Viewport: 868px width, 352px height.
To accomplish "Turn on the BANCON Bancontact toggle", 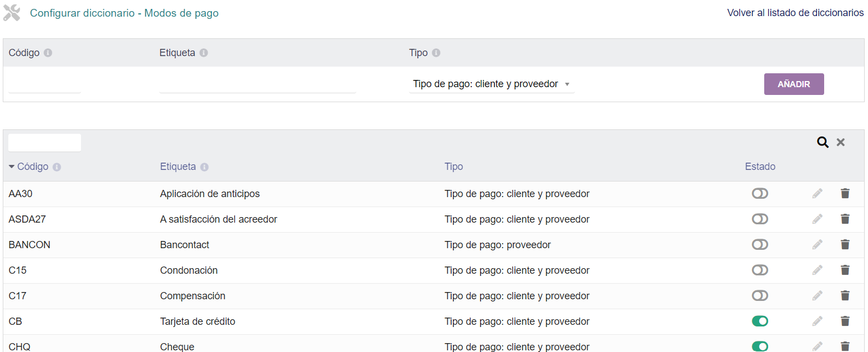I will click(x=760, y=245).
